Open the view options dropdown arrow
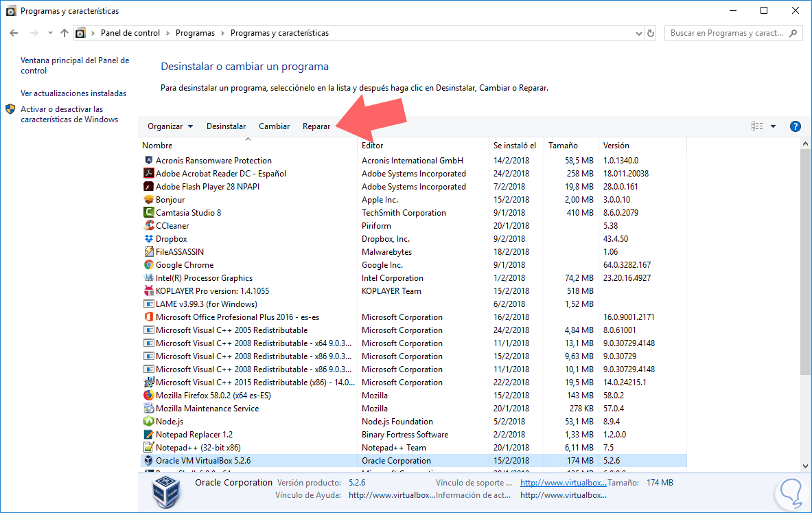The width and height of the screenshot is (812, 513). point(773,126)
